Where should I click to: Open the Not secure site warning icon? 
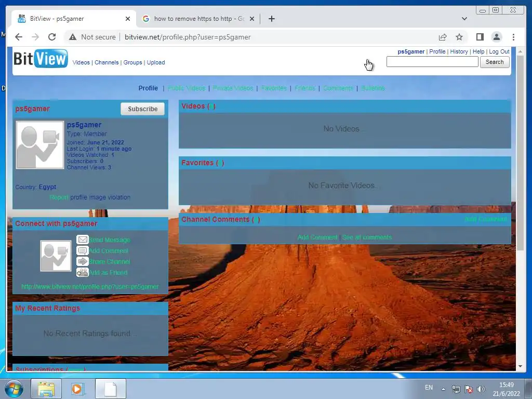point(73,37)
